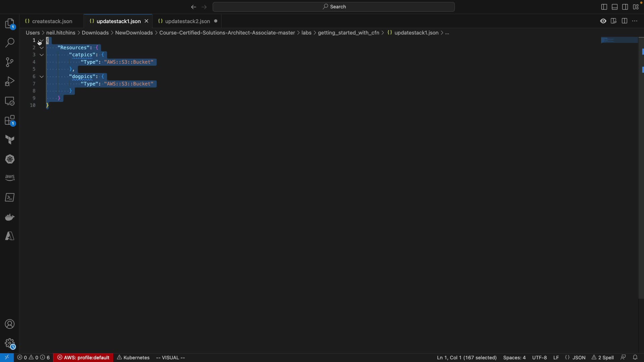Collapse the "dogpics" fold chevron
The width and height of the screenshot is (644, 362).
pos(42,77)
